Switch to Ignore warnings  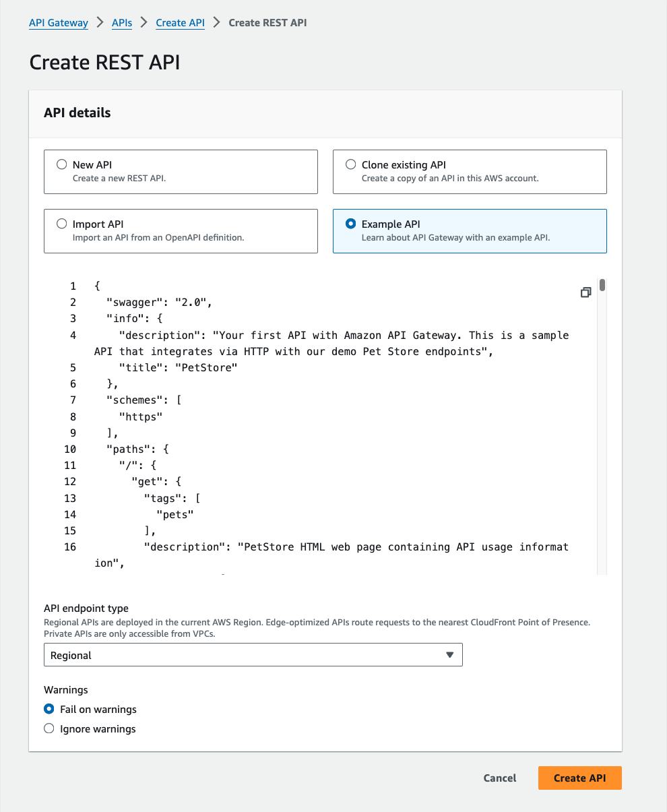[49, 728]
